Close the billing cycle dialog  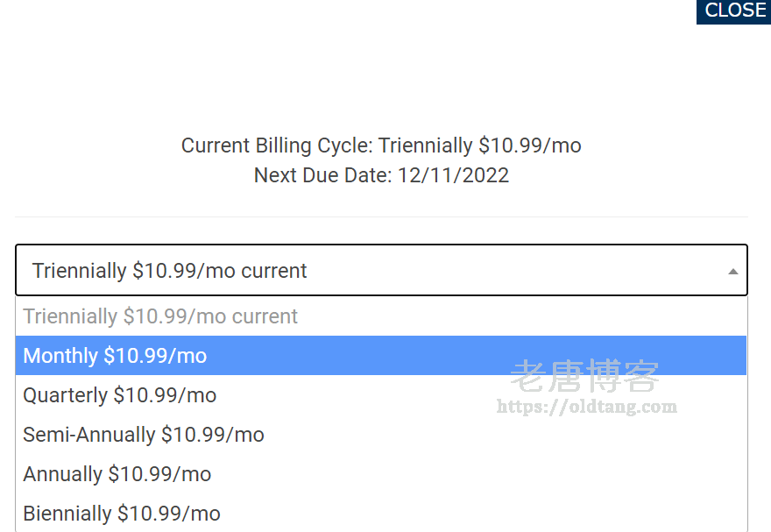point(734,11)
